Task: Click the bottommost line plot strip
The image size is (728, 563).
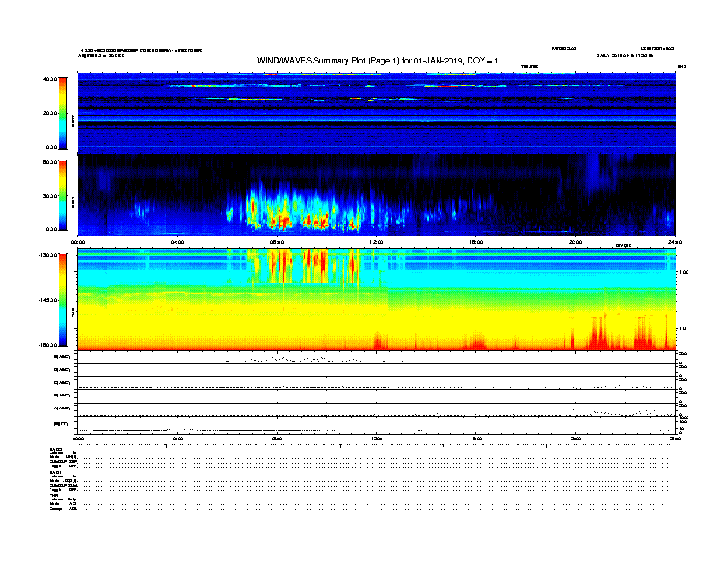Action: pyautogui.click(x=377, y=425)
